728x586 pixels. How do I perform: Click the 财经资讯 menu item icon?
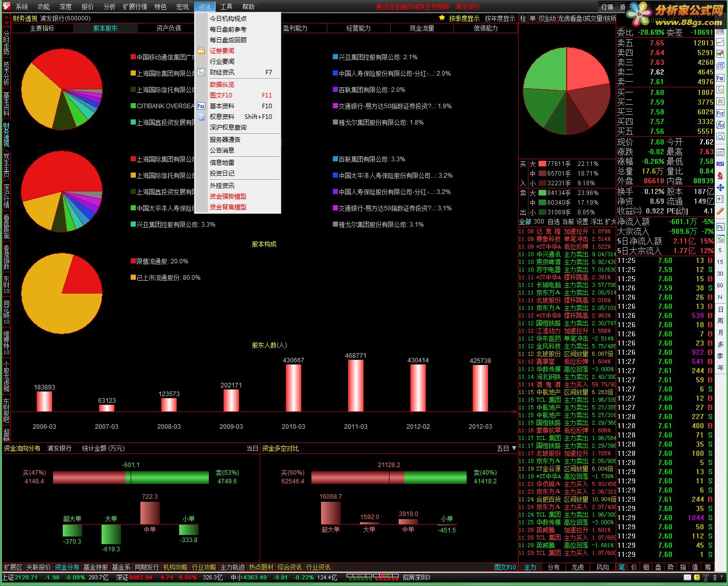[201, 72]
